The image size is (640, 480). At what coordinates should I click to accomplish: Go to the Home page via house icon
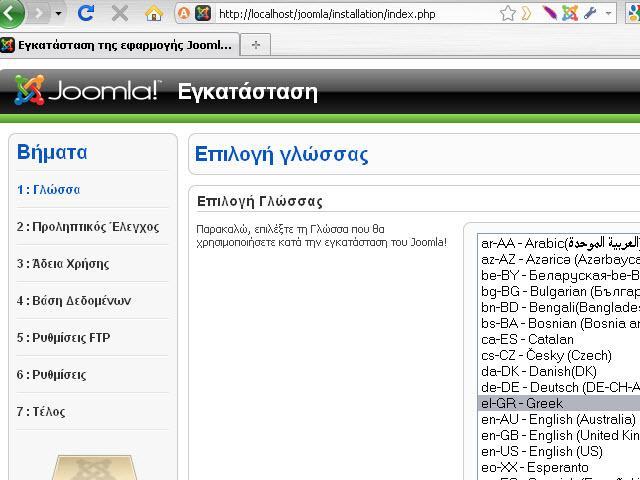154,14
